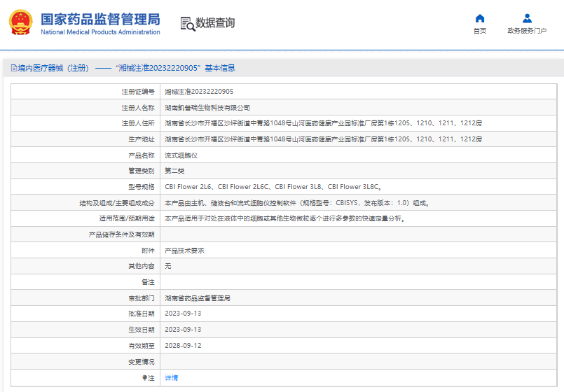Screen dimensions: 564x392
Task: Click the 数据查询 heading text
Action: click(x=215, y=23)
